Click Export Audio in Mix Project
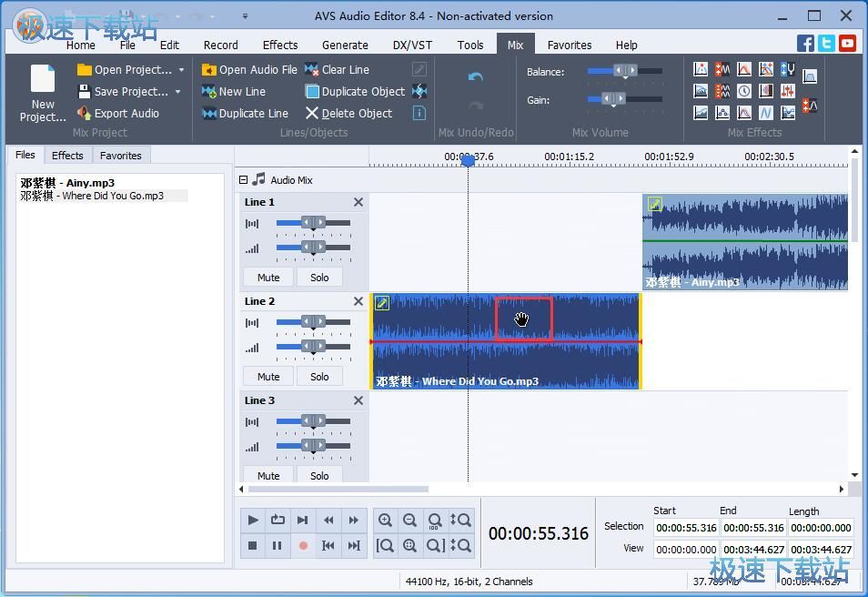This screenshot has height=597, width=868. [x=118, y=114]
